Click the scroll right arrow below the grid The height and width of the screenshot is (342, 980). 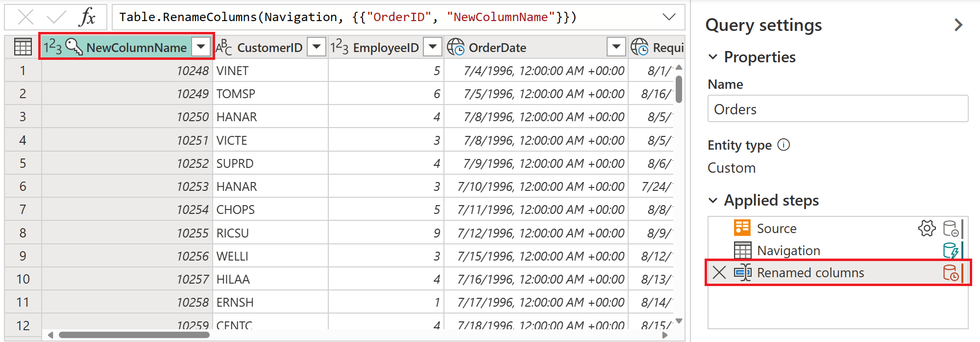665,335
